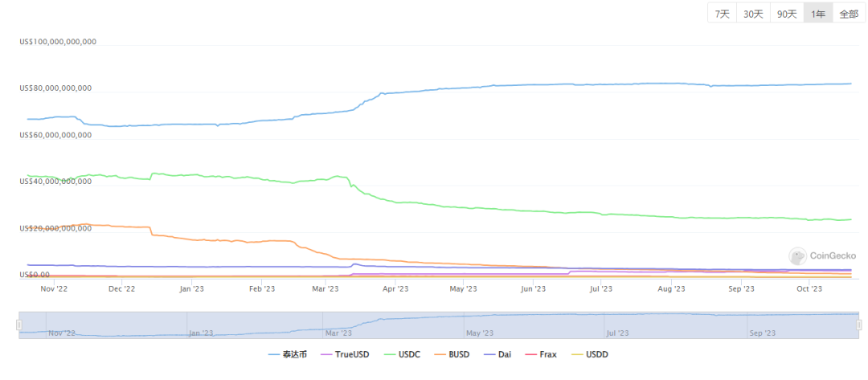Show 全部 (all) time range

coord(849,14)
